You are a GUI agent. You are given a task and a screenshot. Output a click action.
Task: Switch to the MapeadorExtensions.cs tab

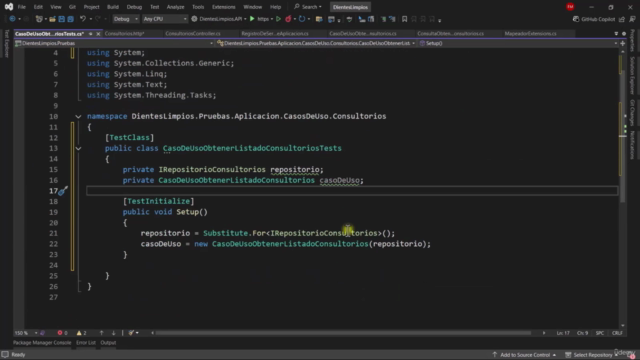(x=530, y=33)
